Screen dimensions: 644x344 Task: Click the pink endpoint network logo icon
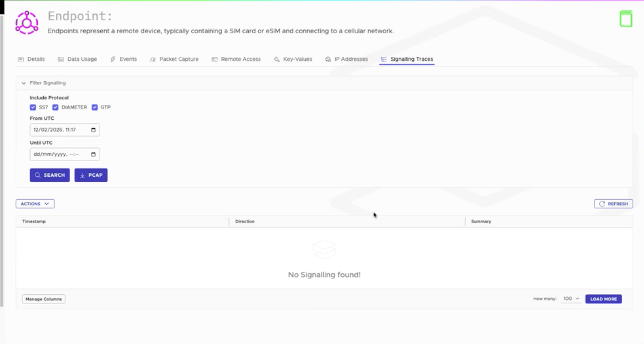coord(27,23)
